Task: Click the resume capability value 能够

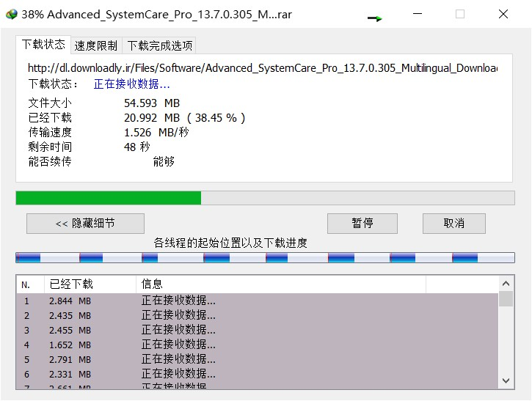Action: pos(164,161)
